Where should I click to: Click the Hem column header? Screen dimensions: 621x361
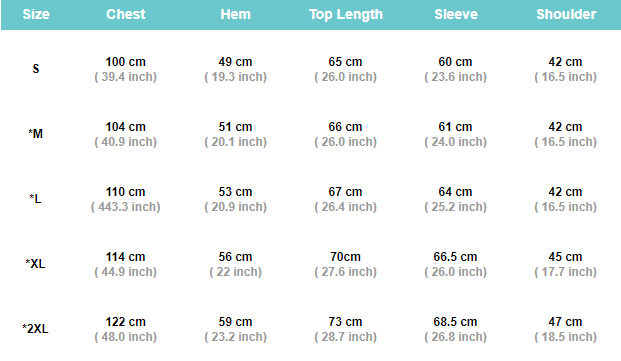[235, 14]
